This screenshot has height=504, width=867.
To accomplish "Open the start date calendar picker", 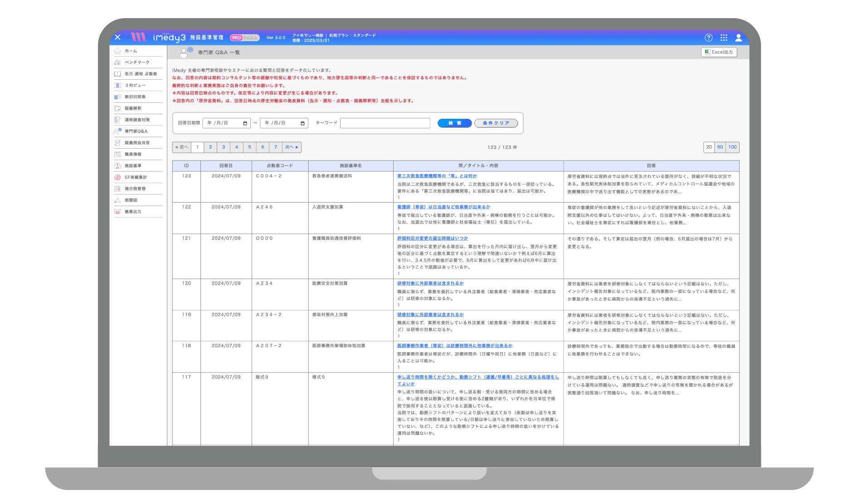I will (245, 123).
